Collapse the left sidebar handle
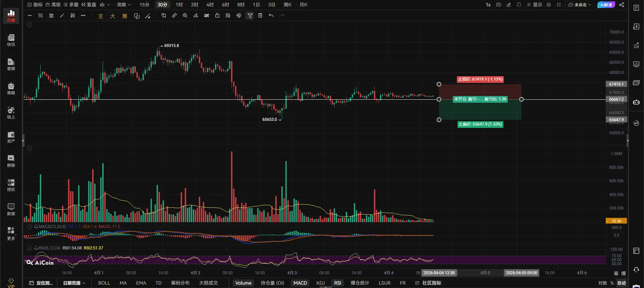Viewport: 644px width, 288px height. [23, 141]
